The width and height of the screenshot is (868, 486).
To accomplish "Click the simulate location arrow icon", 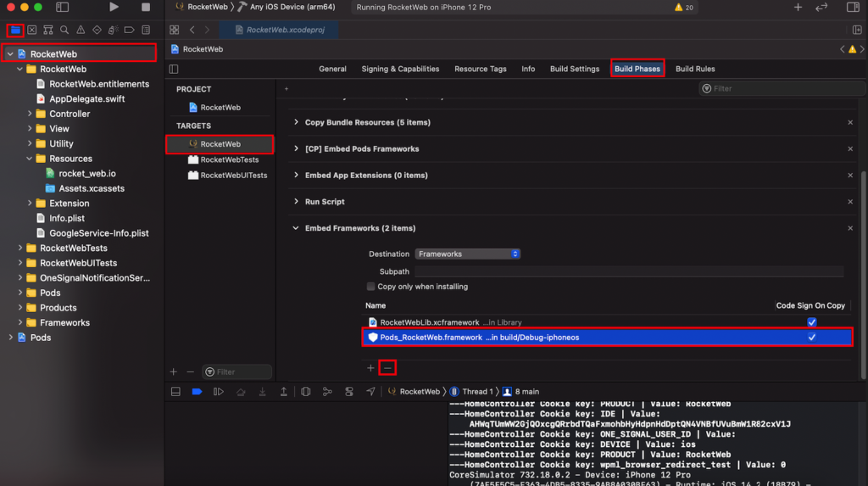I will tap(370, 392).
